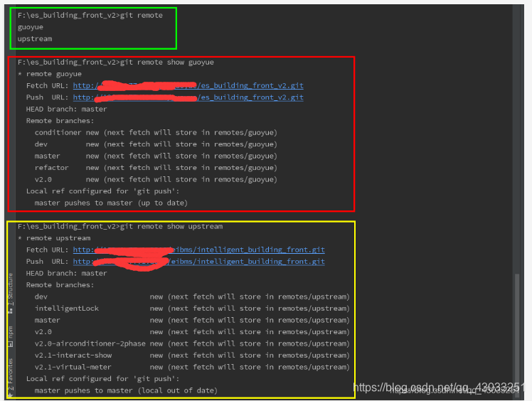Click 'master pushes to master (up to date)'
The image size is (532, 401).
tap(111, 203)
